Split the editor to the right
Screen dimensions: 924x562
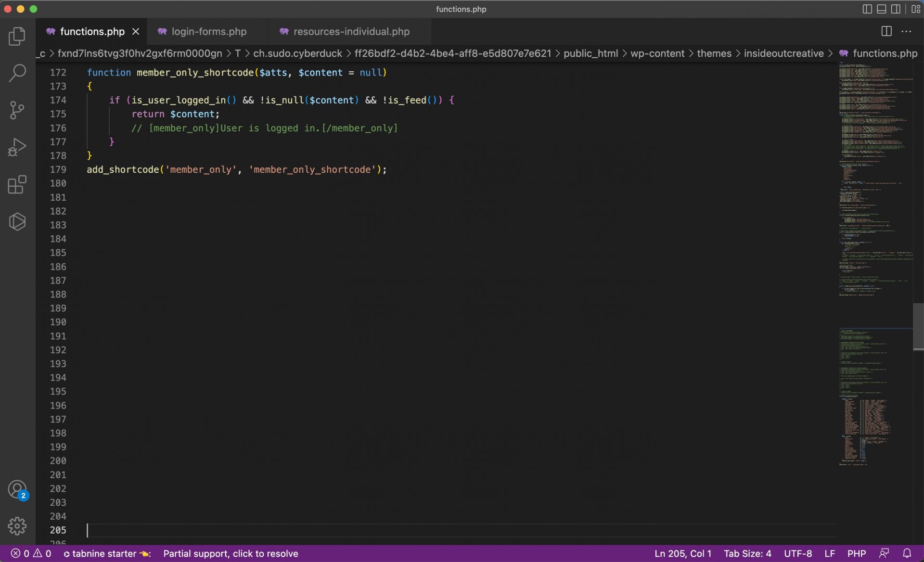pos(886,31)
